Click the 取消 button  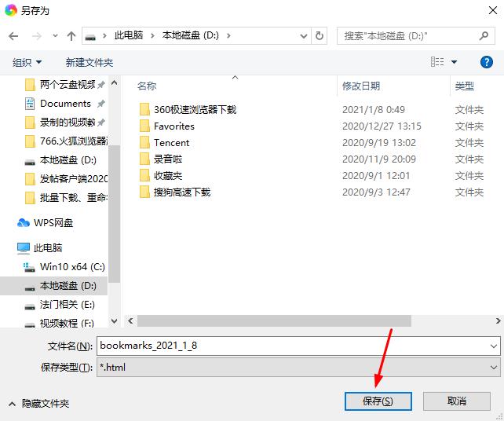point(456,401)
